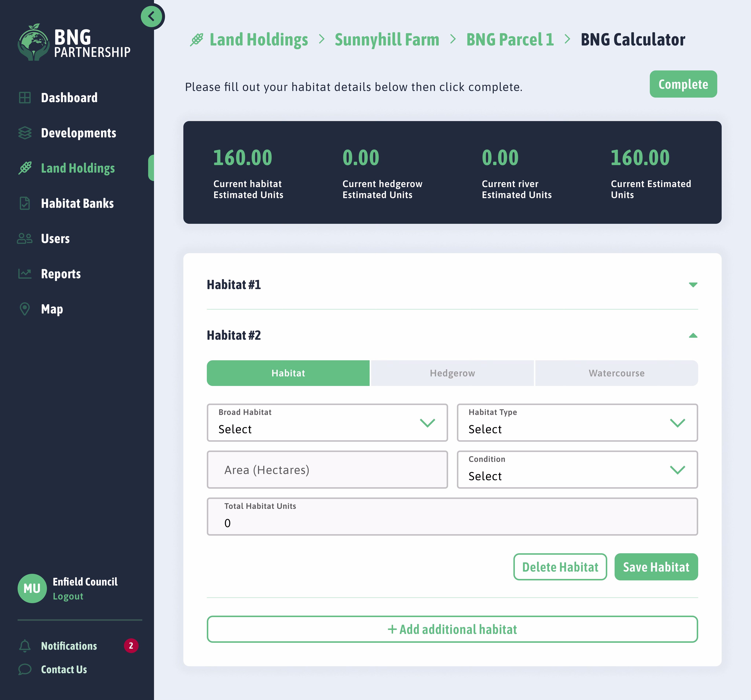751x700 pixels.
Task: Click the Contact Us speech bubble icon
Action: pos(25,669)
